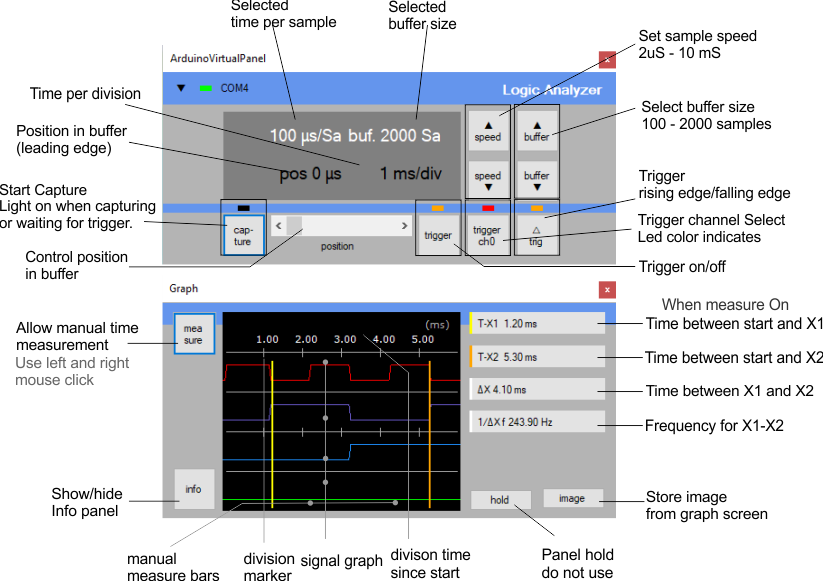Viewport: 823px width, 581px height.
Task: Click the Logic Analyzer title text
Action: click(552, 90)
